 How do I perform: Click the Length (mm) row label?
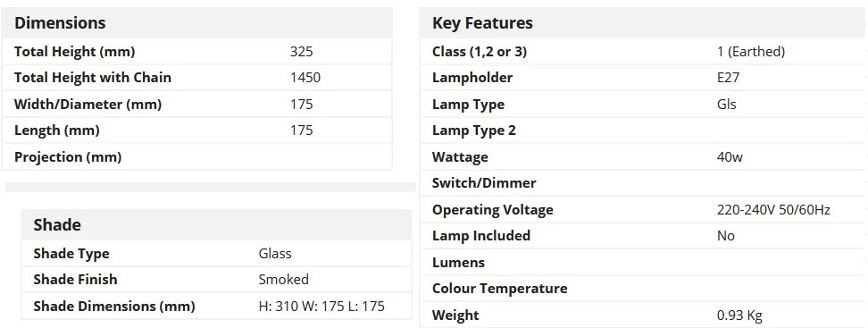pos(57,130)
